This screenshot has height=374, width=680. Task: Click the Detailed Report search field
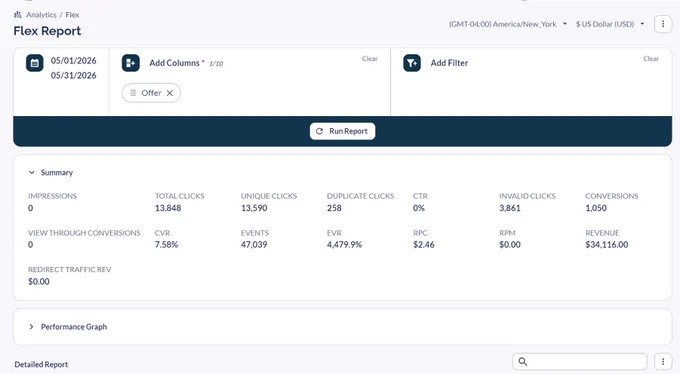point(580,361)
